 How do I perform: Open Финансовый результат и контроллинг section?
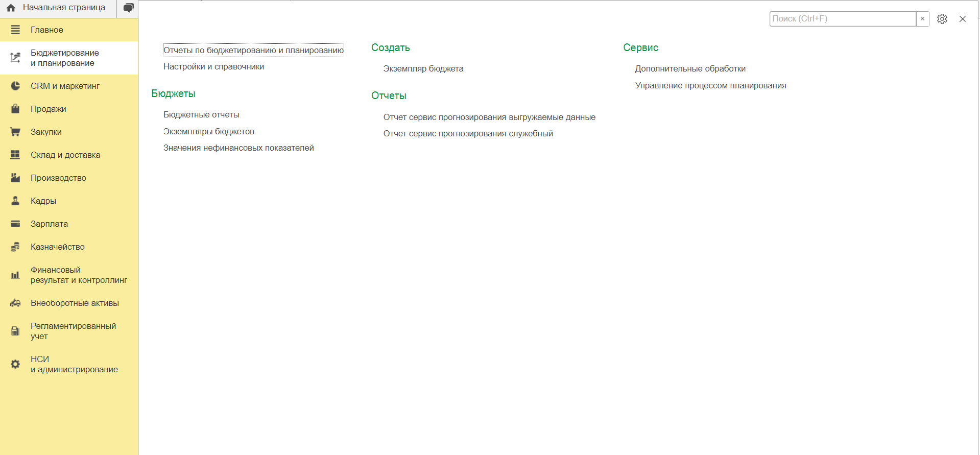pos(79,275)
